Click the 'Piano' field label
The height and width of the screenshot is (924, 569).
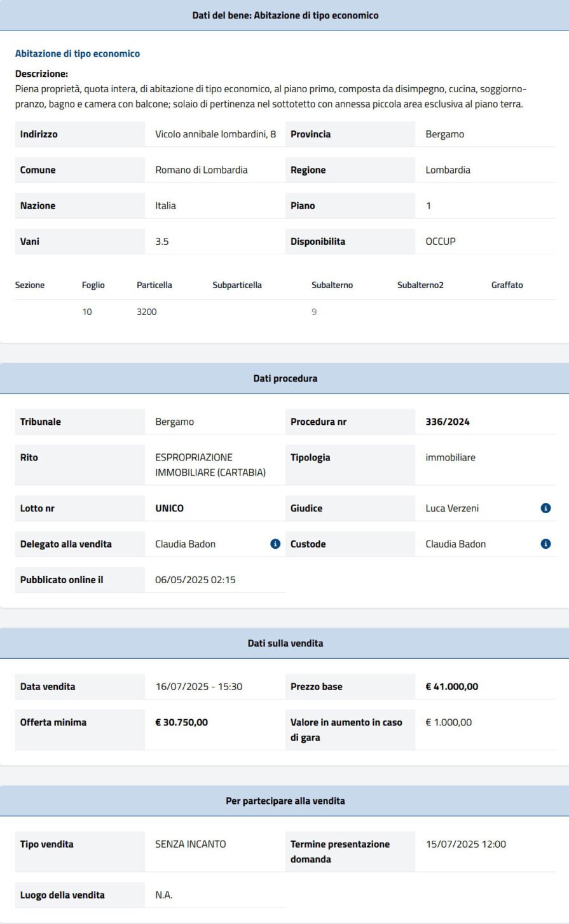(303, 205)
